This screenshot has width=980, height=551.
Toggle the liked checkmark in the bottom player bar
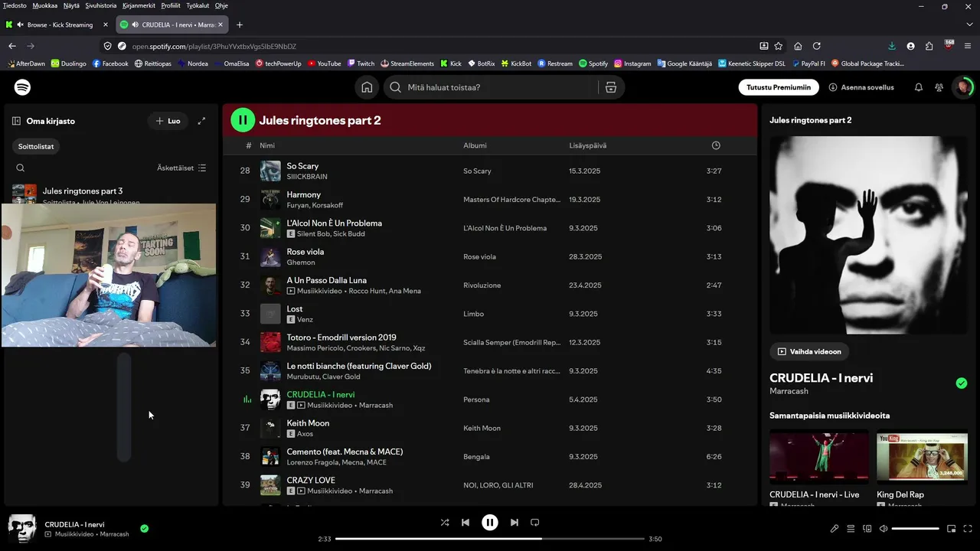tap(145, 528)
